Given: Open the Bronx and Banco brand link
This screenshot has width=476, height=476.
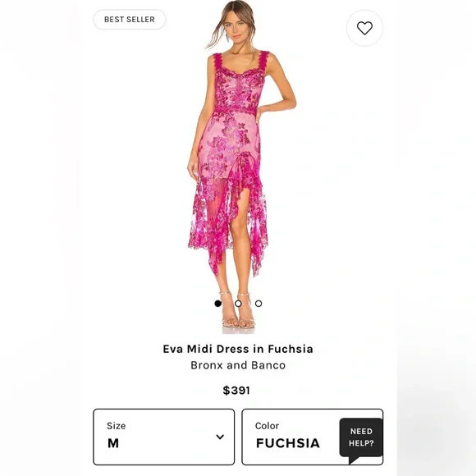Looking at the screenshot, I should coord(238,365).
